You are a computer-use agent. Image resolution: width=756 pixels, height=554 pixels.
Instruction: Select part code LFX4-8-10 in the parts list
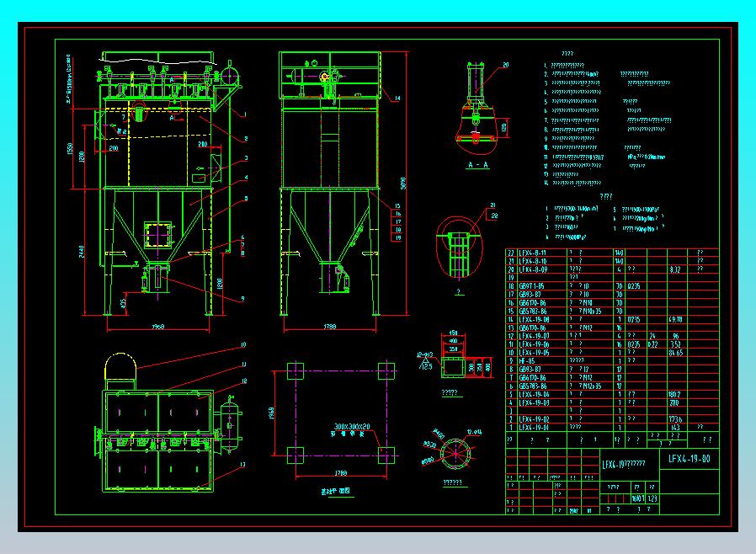pos(533,261)
